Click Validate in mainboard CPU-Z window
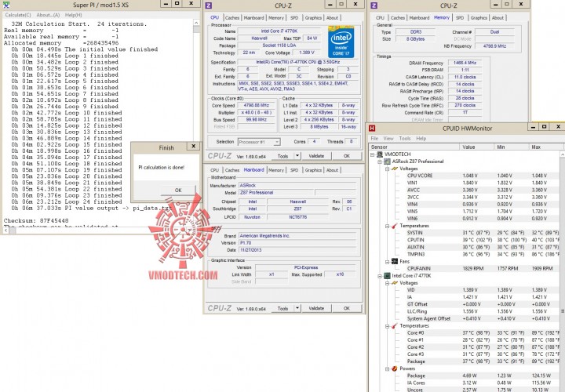565x392 pixels. [316, 308]
